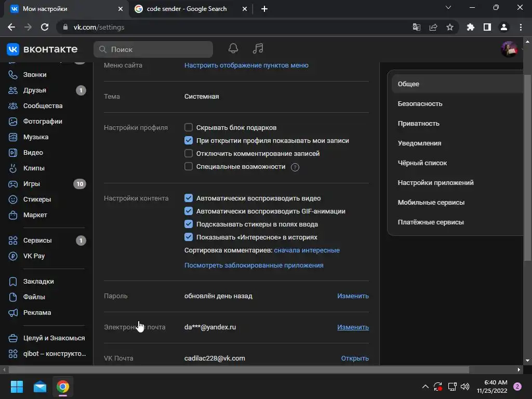Change comment sorting сначала интересные
This screenshot has height=399, width=532.
(x=307, y=250)
